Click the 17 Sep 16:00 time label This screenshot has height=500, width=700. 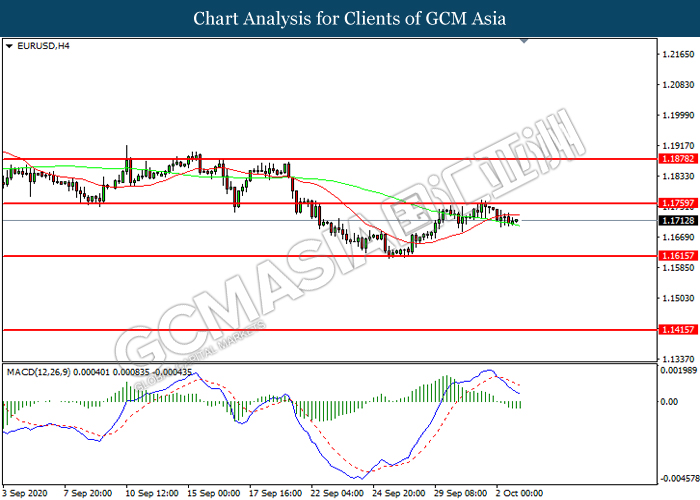(277, 493)
